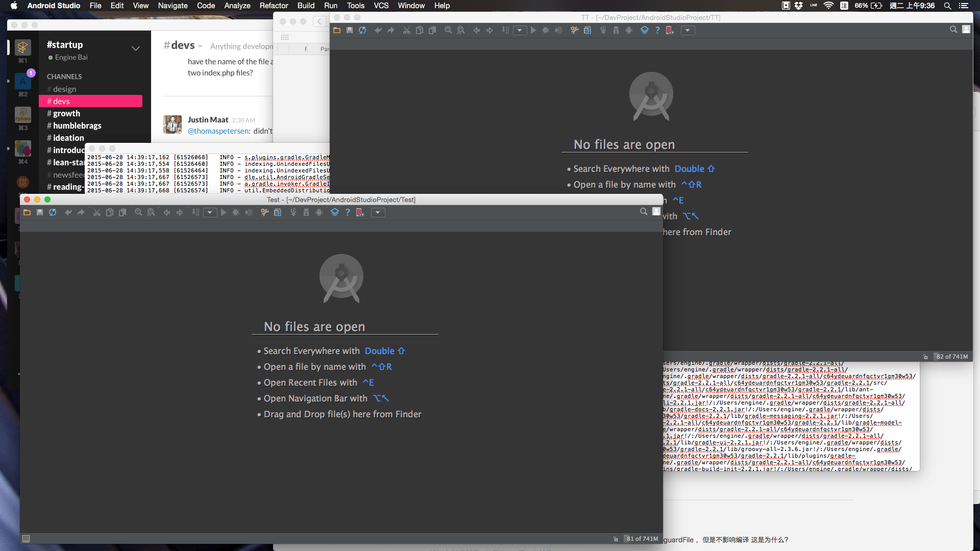Click search magnifier in Test window corner

click(x=644, y=212)
